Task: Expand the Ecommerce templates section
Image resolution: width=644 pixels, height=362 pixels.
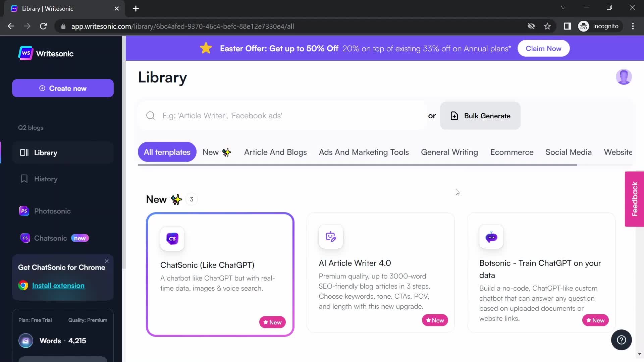Action: coord(512,152)
